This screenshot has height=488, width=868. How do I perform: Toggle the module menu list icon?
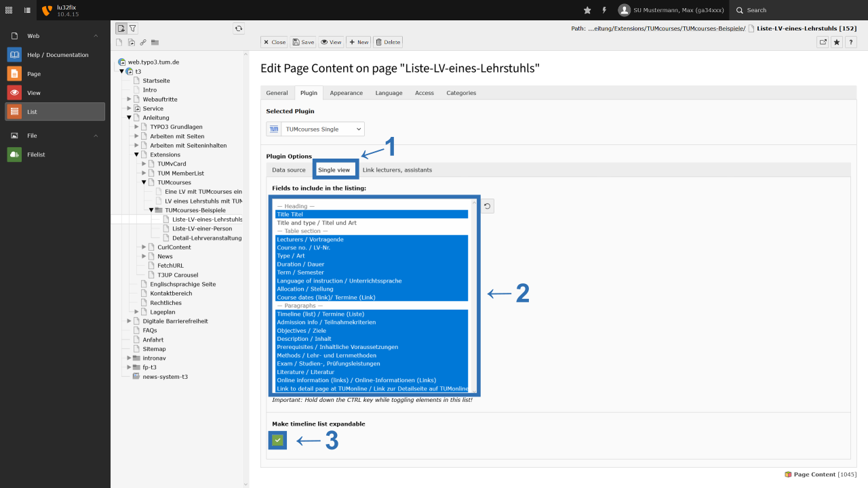point(27,10)
